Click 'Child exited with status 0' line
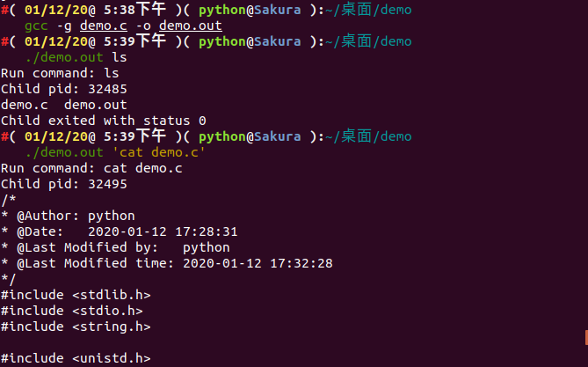 [x=103, y=121]
